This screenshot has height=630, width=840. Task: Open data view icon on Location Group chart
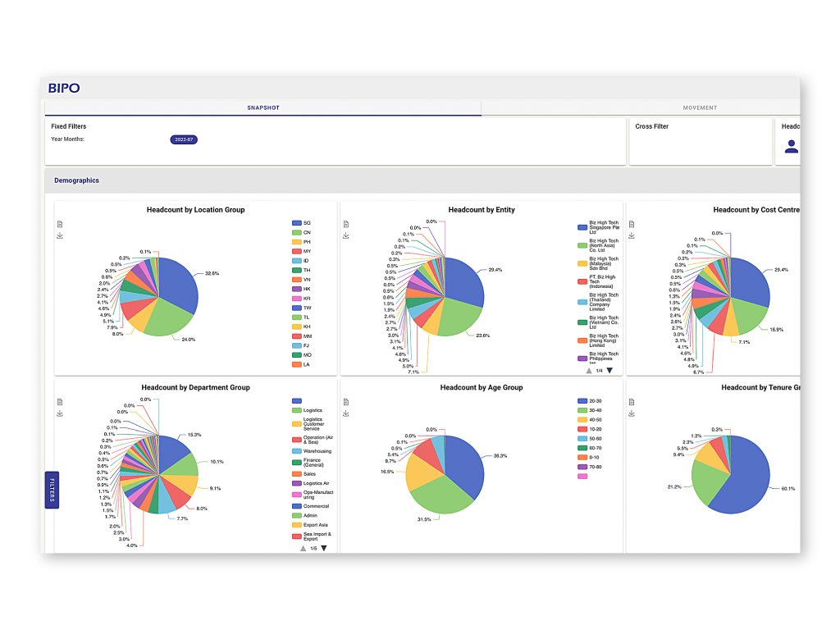[60, 224]
